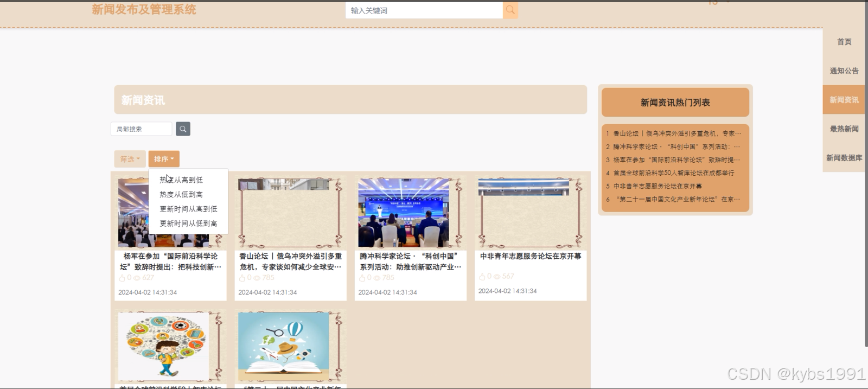Select 热度从低到高 sort option
The height and width of the screenshot is (389, 868).
[181, 194]
